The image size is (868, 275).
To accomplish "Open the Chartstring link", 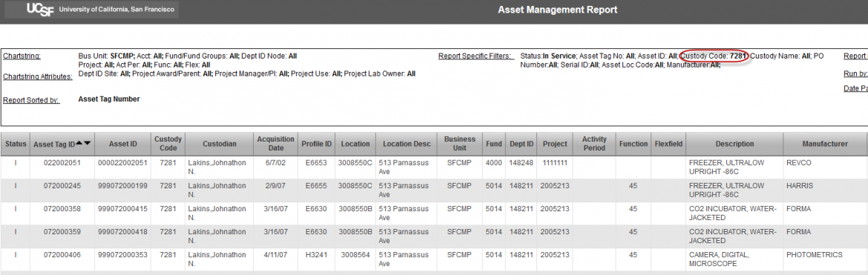I will 22,56.
